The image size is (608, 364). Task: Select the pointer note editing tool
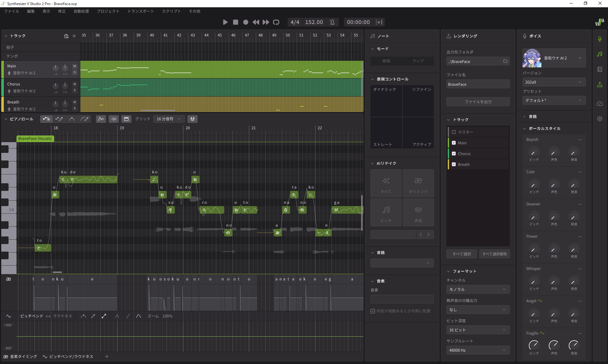tap(46, 119)
